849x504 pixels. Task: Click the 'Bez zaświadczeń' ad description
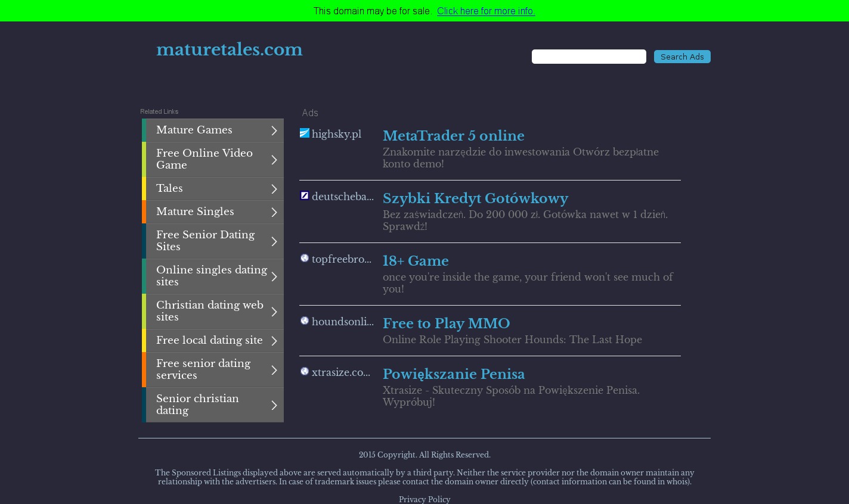[x=525, y=220]
